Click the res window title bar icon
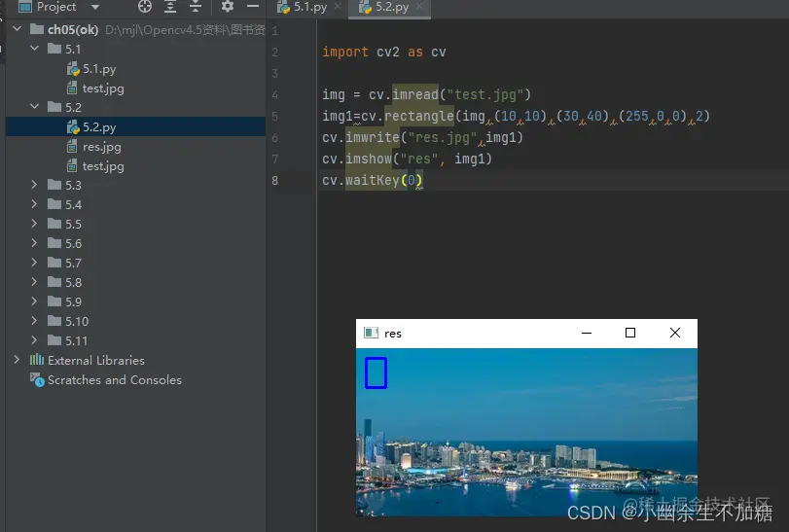789x532 pixels. pyautogui.click(x=371, y=333)
